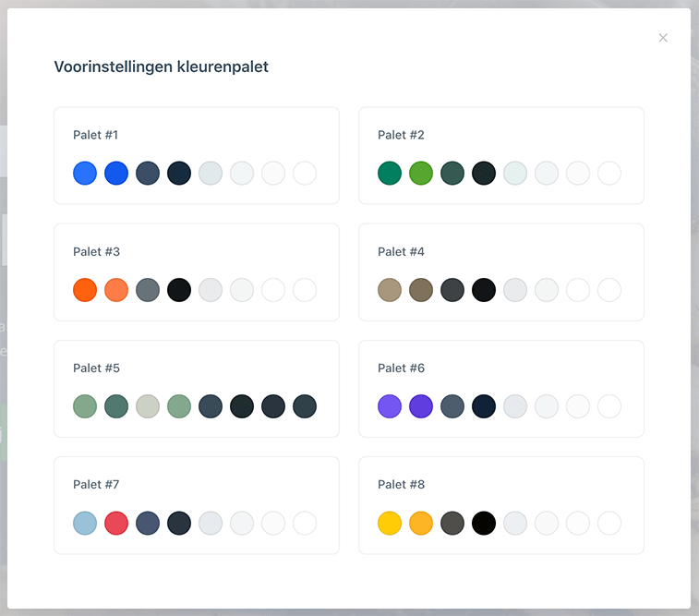Open the Palet #5 preset by its title
Screen dimensions: 699x616
97,368
